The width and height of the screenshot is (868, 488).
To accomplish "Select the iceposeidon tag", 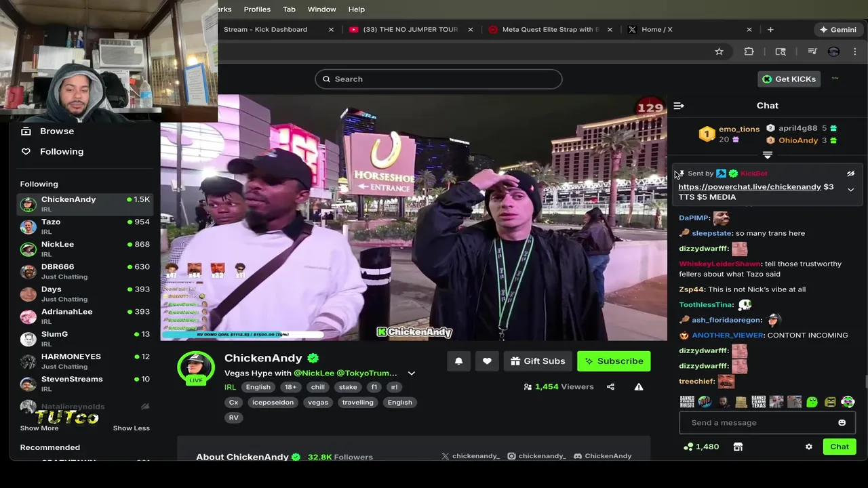I will tap(273, 403).
